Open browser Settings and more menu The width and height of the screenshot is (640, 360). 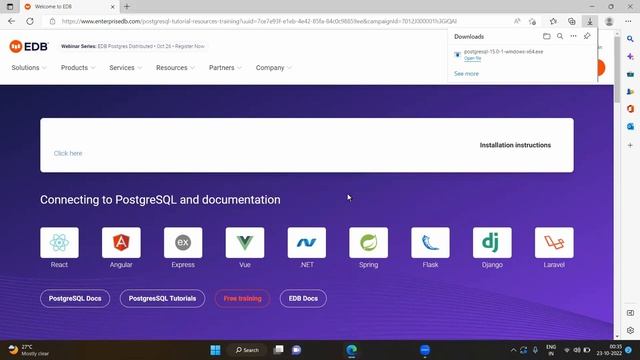coord(628,21)
